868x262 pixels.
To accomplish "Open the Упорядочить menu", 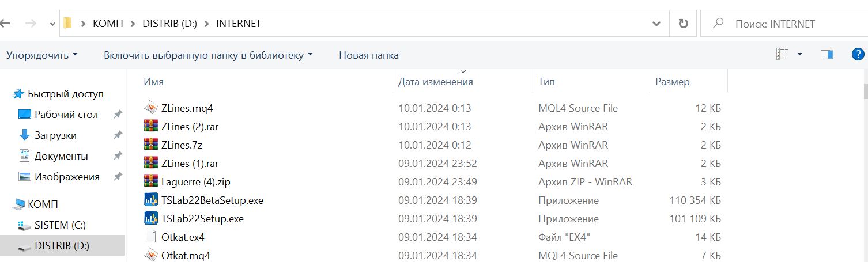I will pos(41,55).
